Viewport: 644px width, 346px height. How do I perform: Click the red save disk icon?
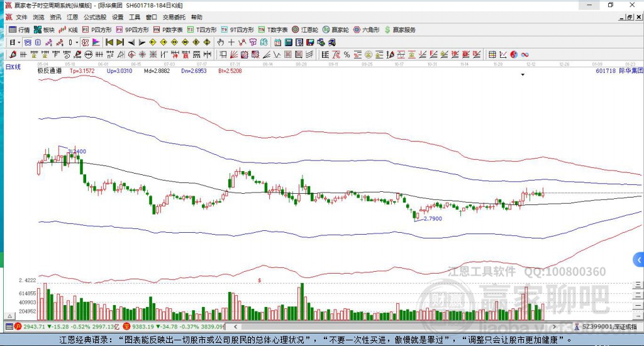coord(310,42)
